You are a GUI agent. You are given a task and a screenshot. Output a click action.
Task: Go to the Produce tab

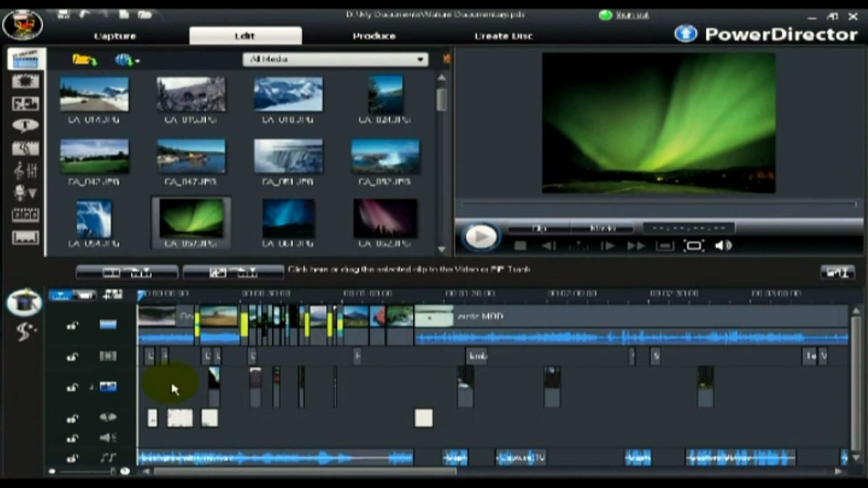coord(374,36)
